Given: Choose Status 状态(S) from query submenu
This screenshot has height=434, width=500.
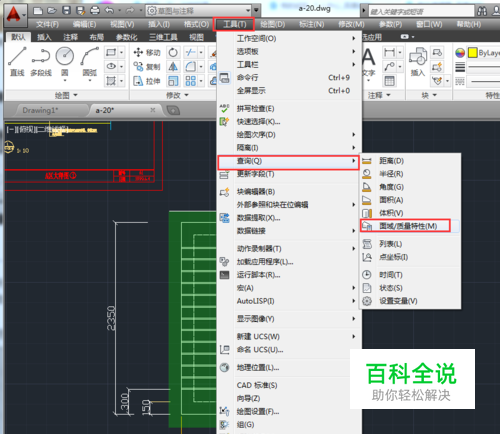Looking at the screenshot, I should [411, 288].
